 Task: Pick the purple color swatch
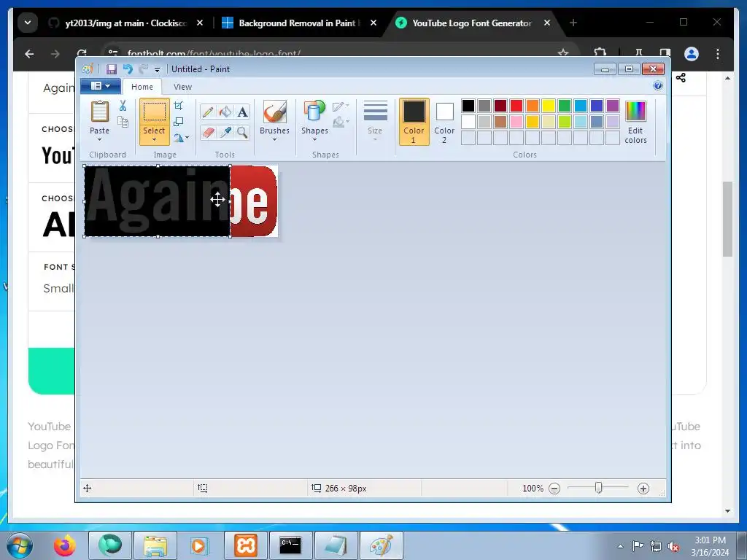pos(613,105)
